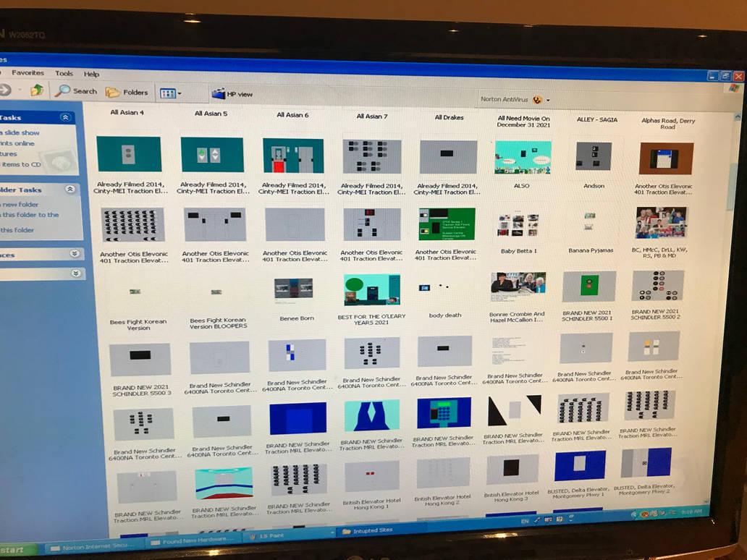
Task: Click the Forward arrow icon
Action: [x=5, y=89]
